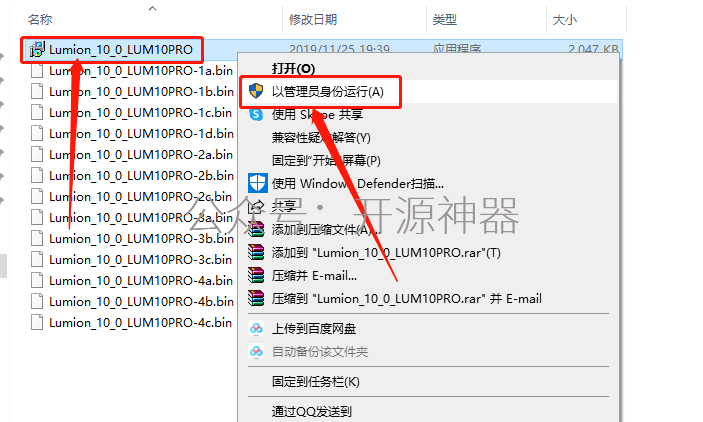Click file icon of Lumion_10_0_LUM10PRO-4b.bin
This screenshot has height=422, width=703.
[37, 302]
